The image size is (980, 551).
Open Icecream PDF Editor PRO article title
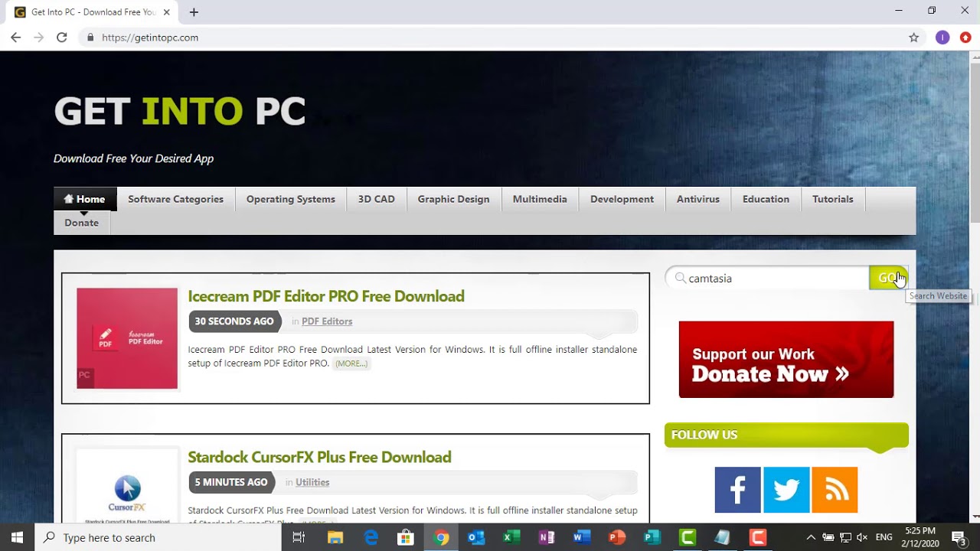[x=326, y=296]
